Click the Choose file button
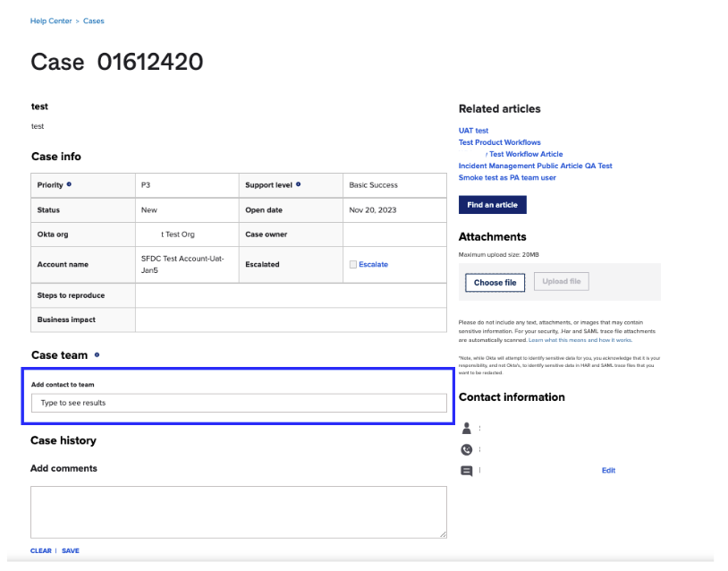 click(495, 281)
